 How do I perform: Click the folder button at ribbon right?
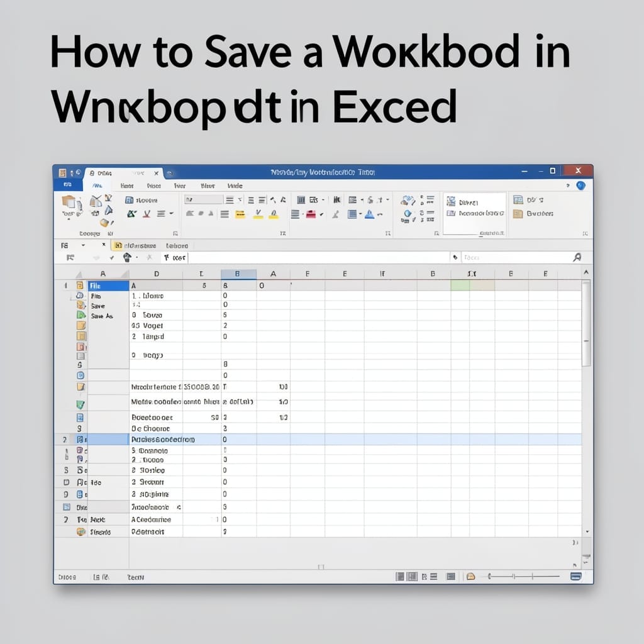tap(533, 214)
